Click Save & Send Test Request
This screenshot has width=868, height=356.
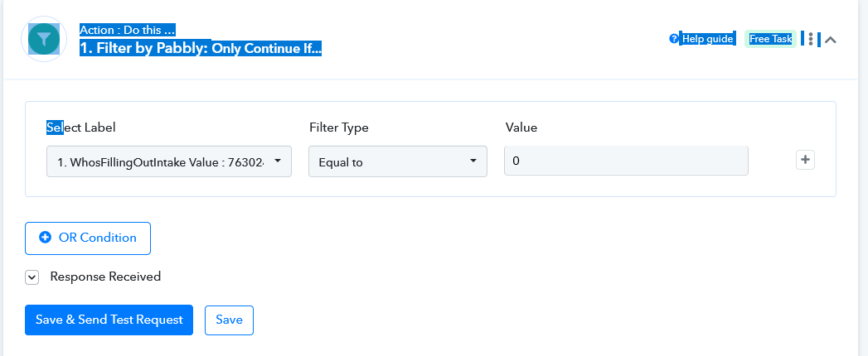tap(109, 320)
